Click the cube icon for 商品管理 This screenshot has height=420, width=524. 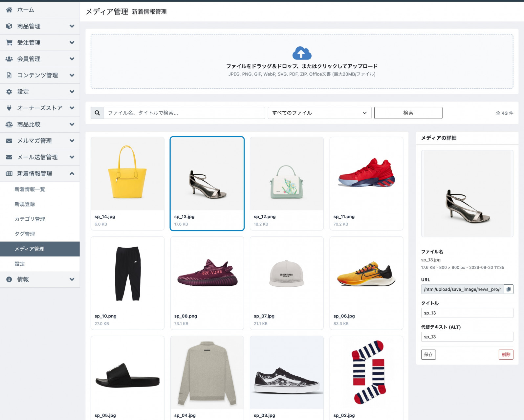(x=9, y=26)
